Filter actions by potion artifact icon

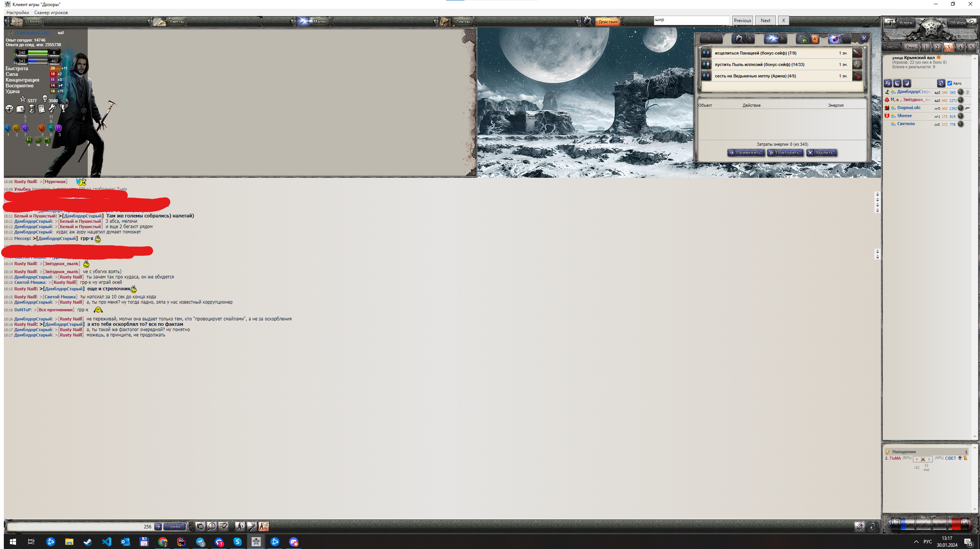(x=803, y=39)
